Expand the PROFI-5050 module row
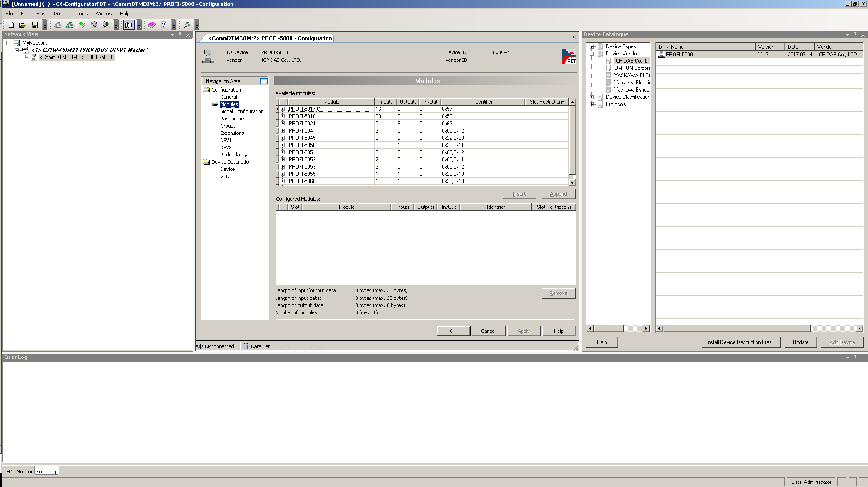868x487 pixels. [x=283, y=145]
